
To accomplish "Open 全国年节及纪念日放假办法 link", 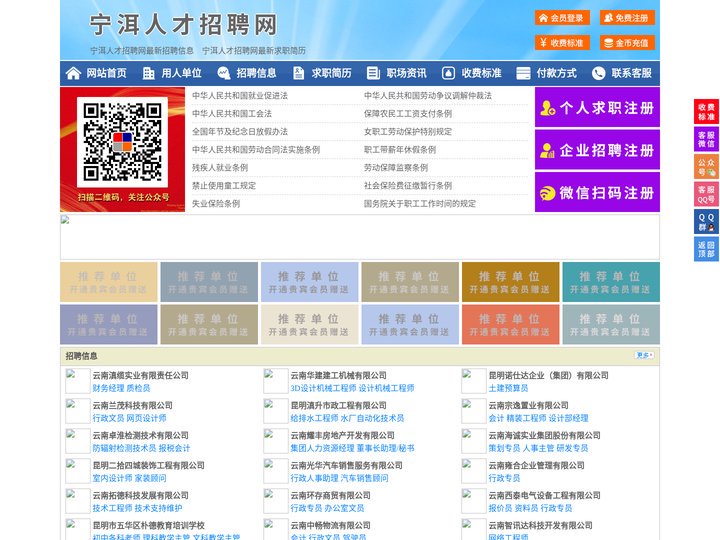I will point(240,131).
